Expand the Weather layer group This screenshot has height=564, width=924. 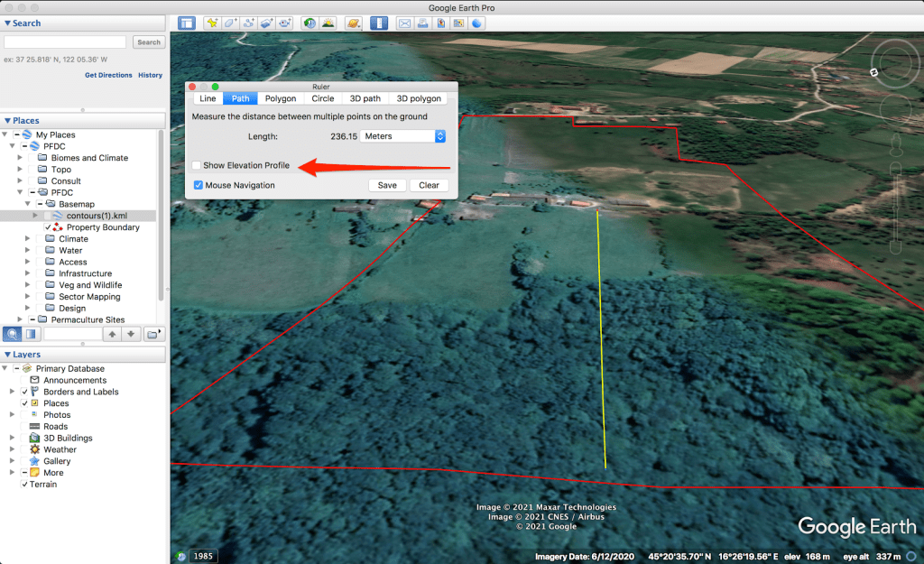pos(12,449)
